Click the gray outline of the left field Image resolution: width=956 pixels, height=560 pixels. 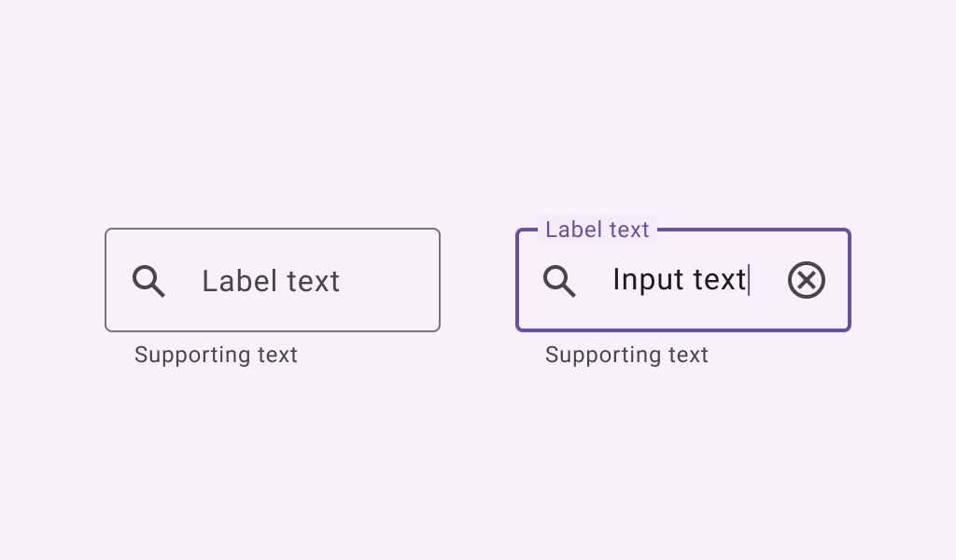pyautogui.click(x=272, y=329)
